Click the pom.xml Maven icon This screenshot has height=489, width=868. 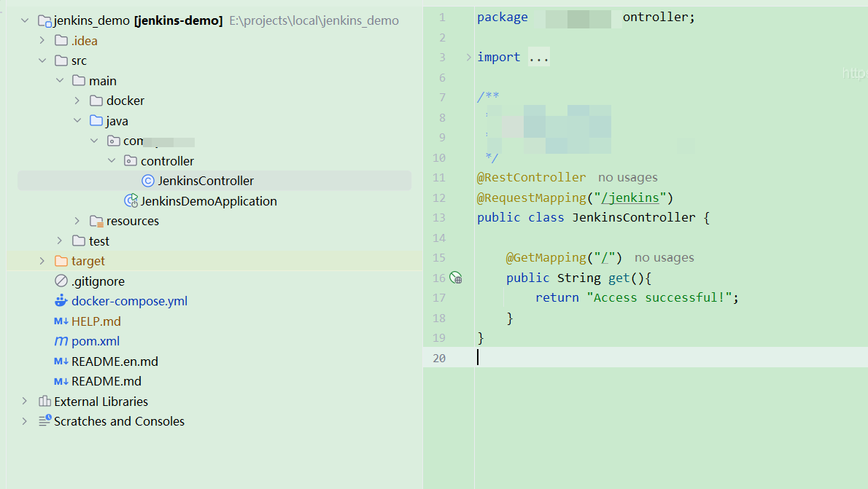pyautogui.click(x=61, y=341)
